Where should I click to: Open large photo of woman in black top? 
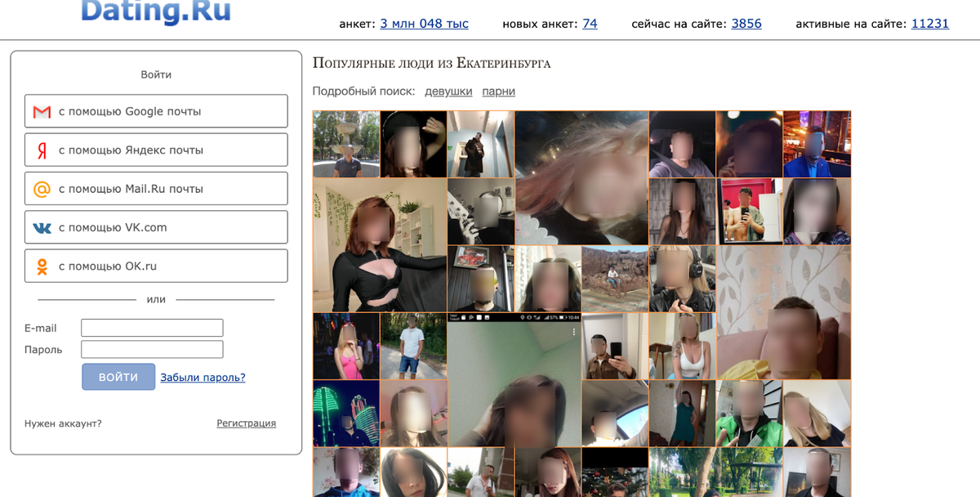(x=380, y=245)
